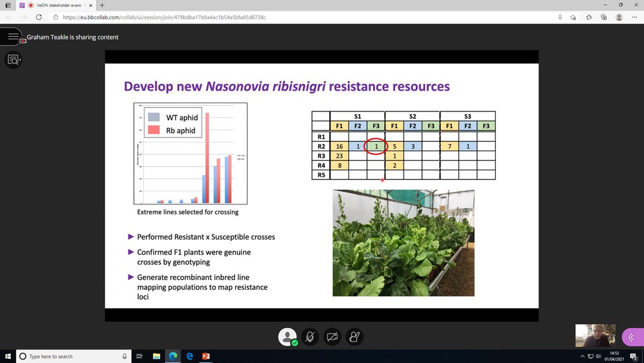Click the Type here to search box
The image size is (644, 363).
(72, 356)
